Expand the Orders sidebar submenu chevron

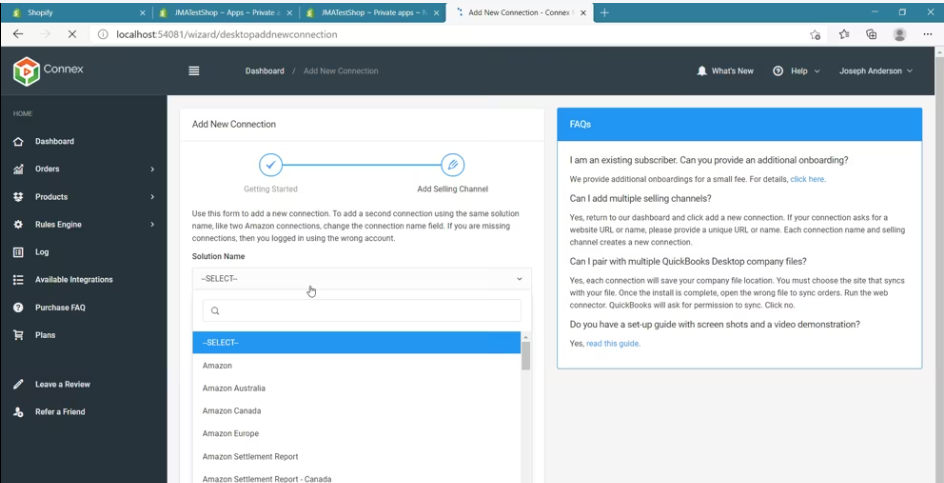[x=152, y=169]
